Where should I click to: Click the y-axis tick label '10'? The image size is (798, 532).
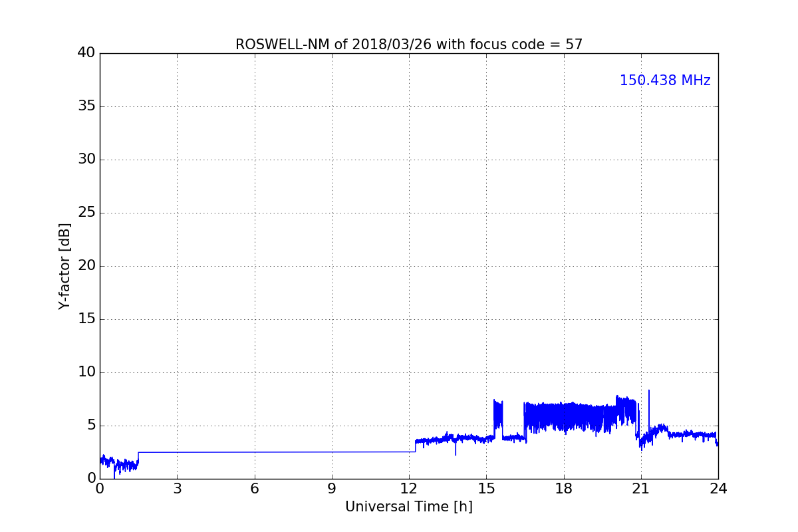[x=86, y=372]
